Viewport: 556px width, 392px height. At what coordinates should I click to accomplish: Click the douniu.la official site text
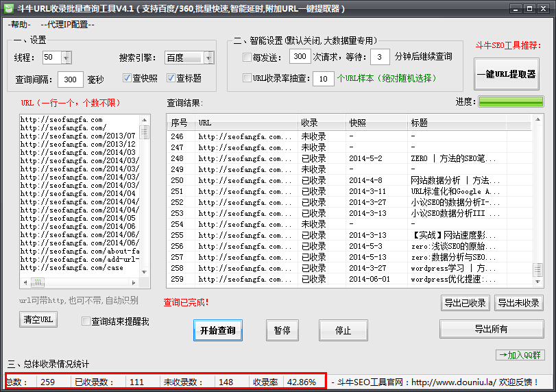pos(435,382)
